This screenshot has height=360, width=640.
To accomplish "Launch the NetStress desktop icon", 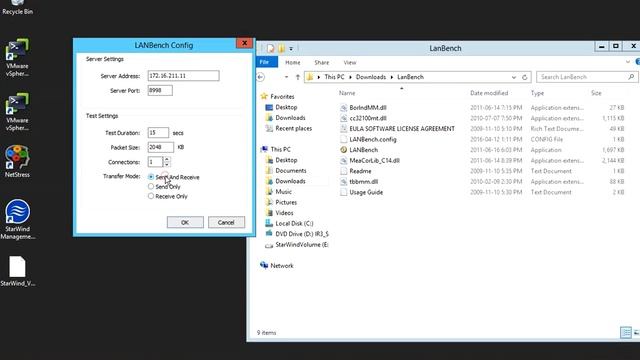I will pyautogui.click(x=17, y=157).
